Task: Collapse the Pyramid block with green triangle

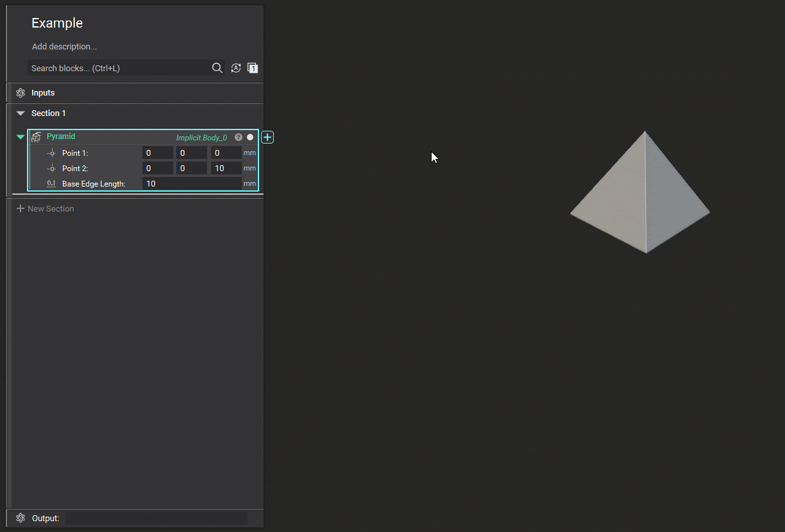Action: click(x=21, y=137)
